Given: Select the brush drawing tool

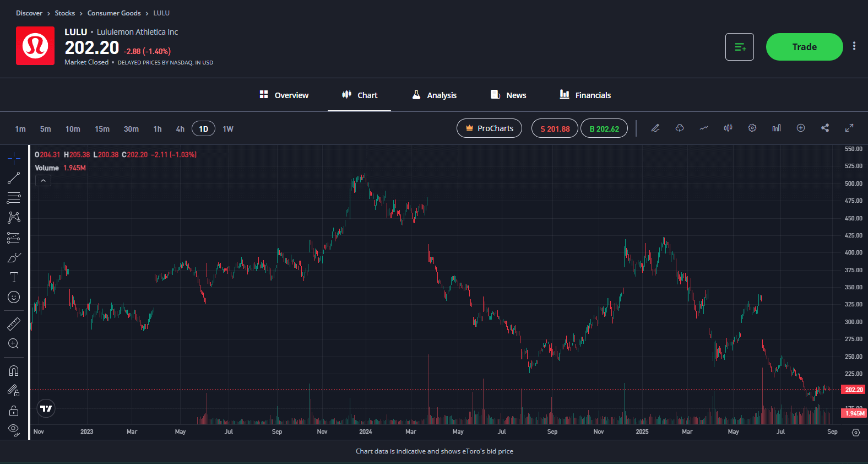Looking at the screenshot, I should 14,257.
